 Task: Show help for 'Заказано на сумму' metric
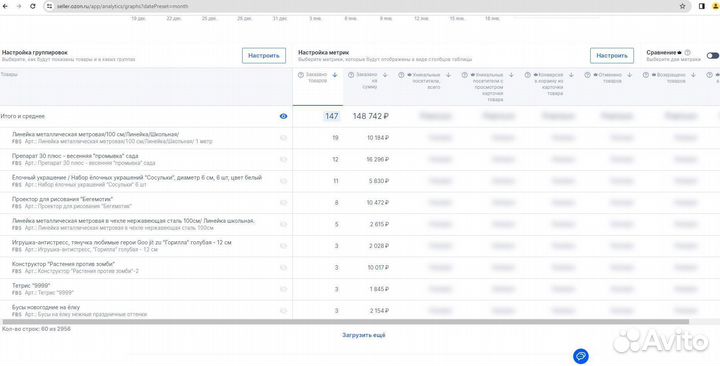coord(351,75)
